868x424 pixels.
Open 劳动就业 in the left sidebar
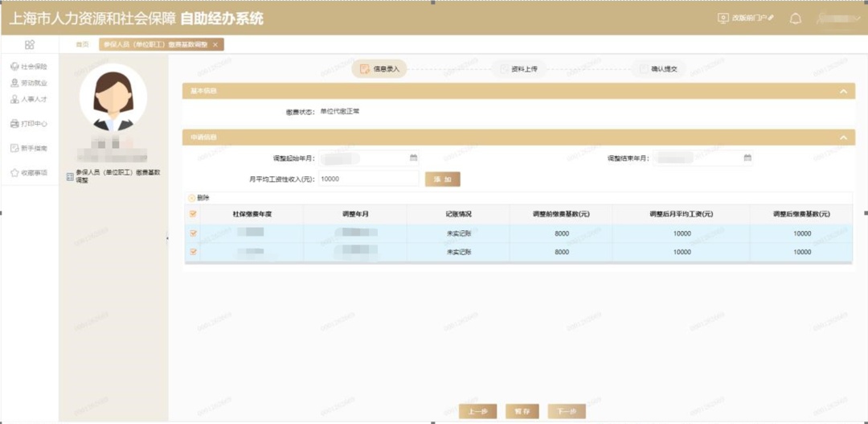[x=29, y=83]
